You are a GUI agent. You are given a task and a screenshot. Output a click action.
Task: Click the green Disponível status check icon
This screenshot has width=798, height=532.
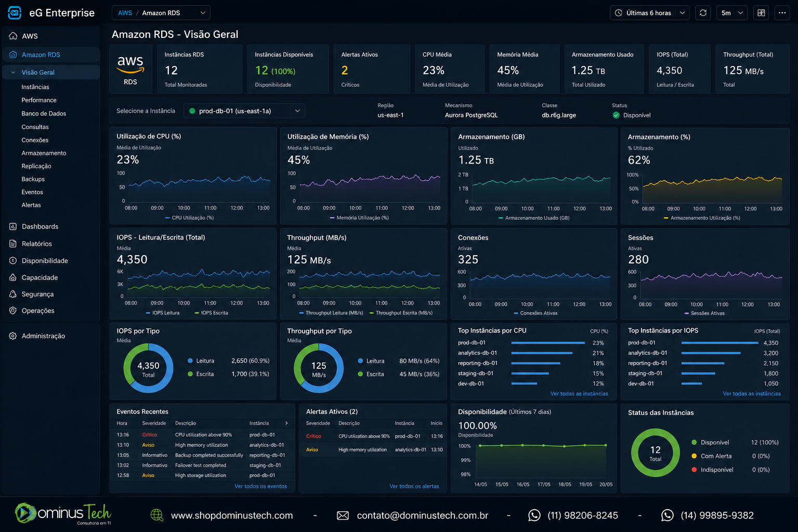point(616,115)
